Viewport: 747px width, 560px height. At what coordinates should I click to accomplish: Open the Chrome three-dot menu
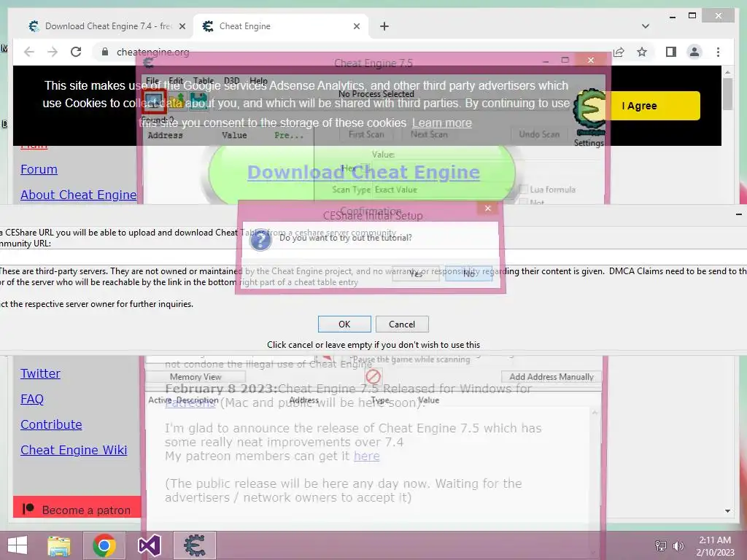718,52
